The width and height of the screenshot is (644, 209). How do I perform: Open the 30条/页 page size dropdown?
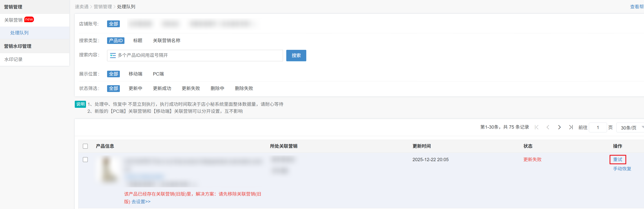coord(630,128)
